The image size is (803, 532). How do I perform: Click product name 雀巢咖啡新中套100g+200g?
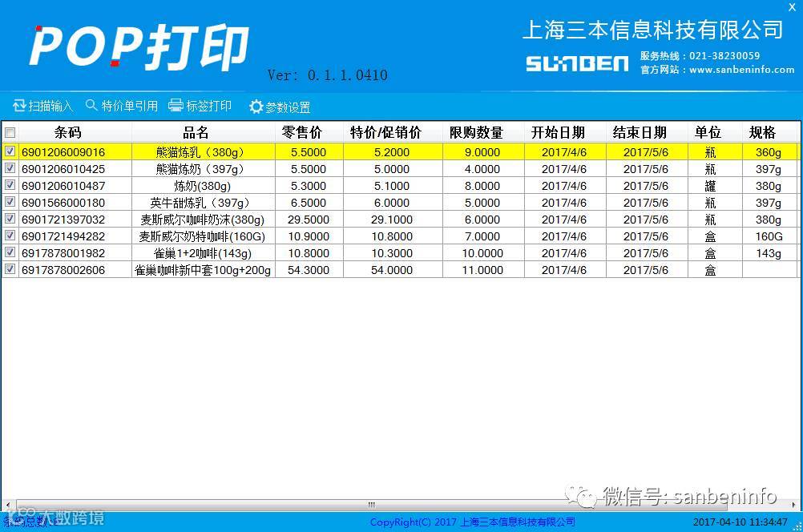pos(203,270)
